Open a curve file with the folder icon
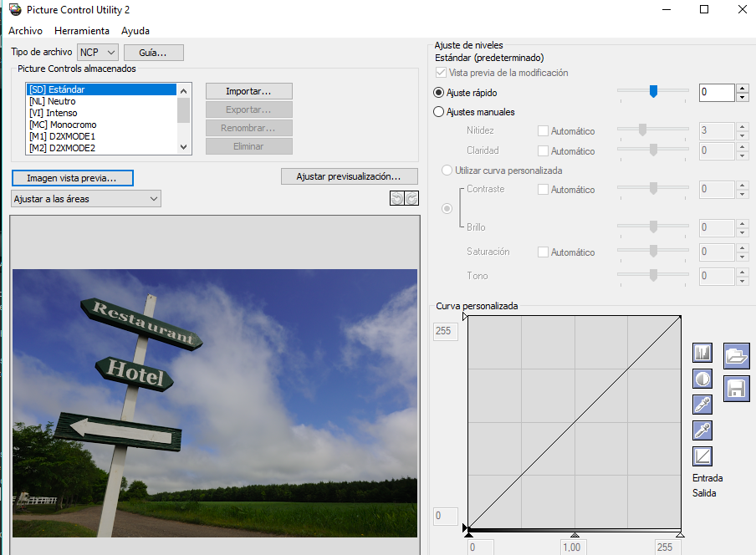 coord(736,356)
